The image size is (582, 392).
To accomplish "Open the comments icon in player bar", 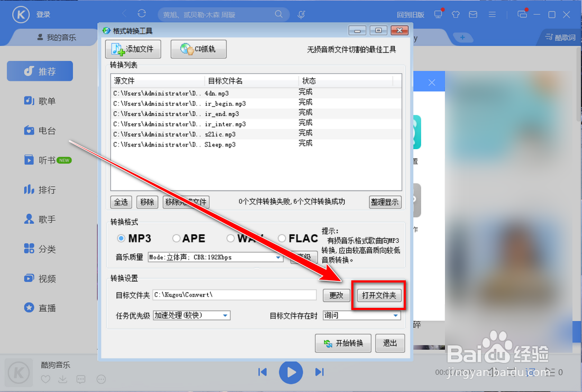I will [81, 379].
